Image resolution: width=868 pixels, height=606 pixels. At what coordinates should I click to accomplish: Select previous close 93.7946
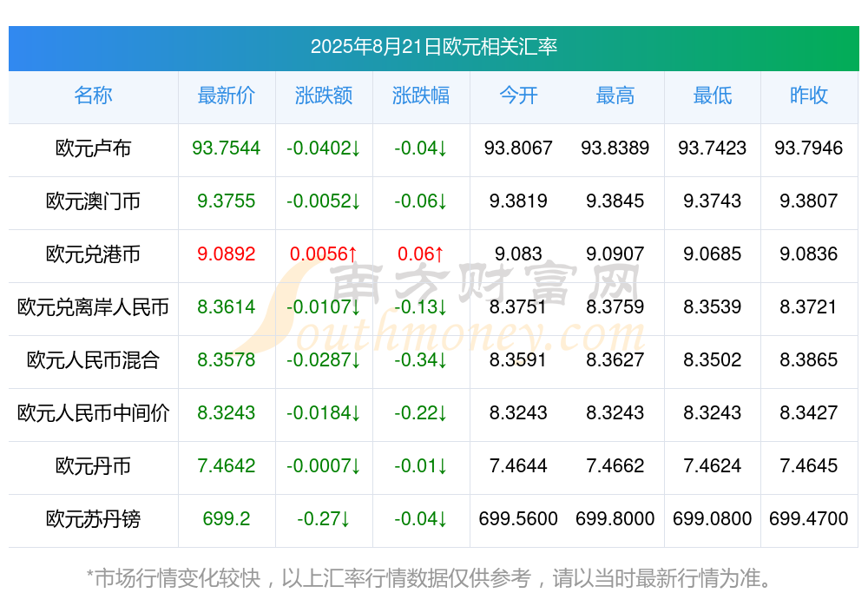809,148
